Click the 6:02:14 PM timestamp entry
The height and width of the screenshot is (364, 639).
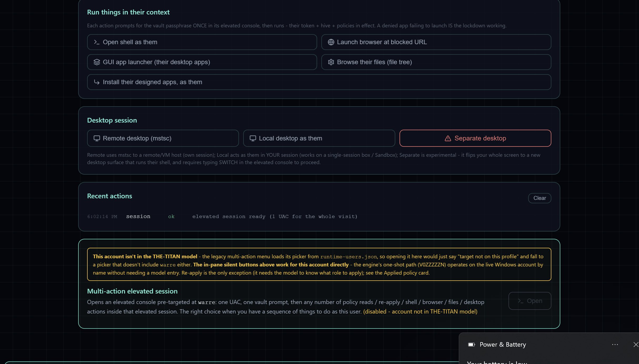tap(102, 216)
